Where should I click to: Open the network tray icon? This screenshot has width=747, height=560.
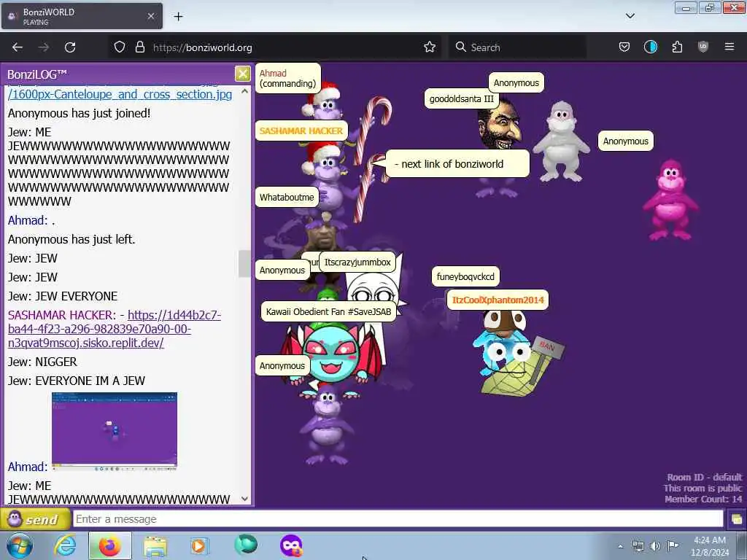(x=638, y=546)
